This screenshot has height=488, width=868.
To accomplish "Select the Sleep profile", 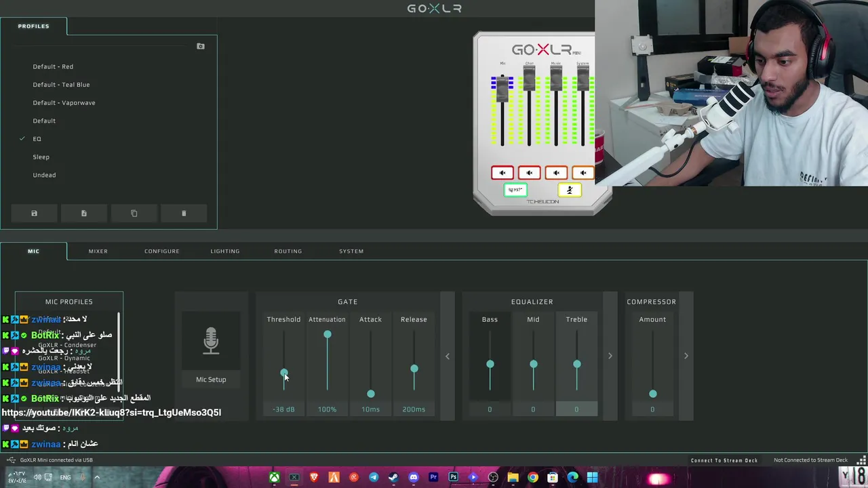I will point(41,157).
